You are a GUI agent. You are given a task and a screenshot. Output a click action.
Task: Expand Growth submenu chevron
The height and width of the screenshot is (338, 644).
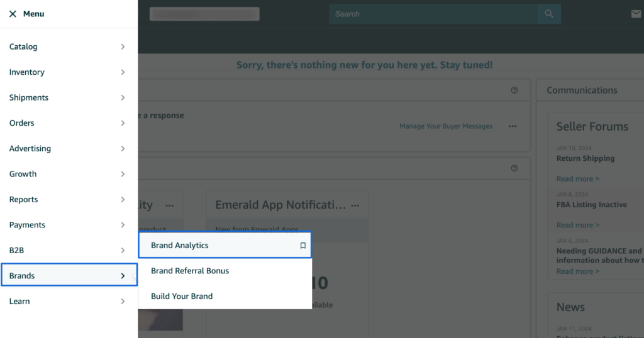pyautogui.click(x=123, y=174)
